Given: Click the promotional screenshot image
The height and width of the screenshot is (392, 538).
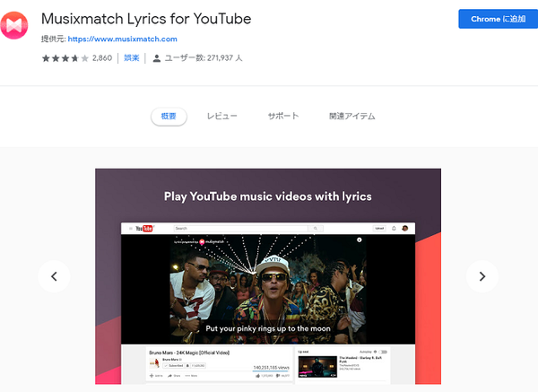Looking at the screenshot, I should pos(268,276).
